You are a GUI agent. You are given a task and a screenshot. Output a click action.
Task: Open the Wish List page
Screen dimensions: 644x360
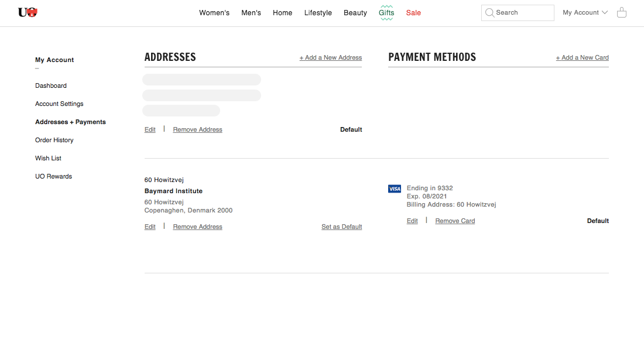click(48, 158)
